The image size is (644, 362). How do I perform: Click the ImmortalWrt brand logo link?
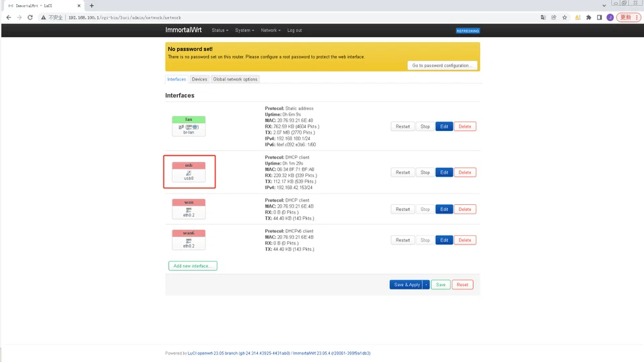[x=183, y=30]
